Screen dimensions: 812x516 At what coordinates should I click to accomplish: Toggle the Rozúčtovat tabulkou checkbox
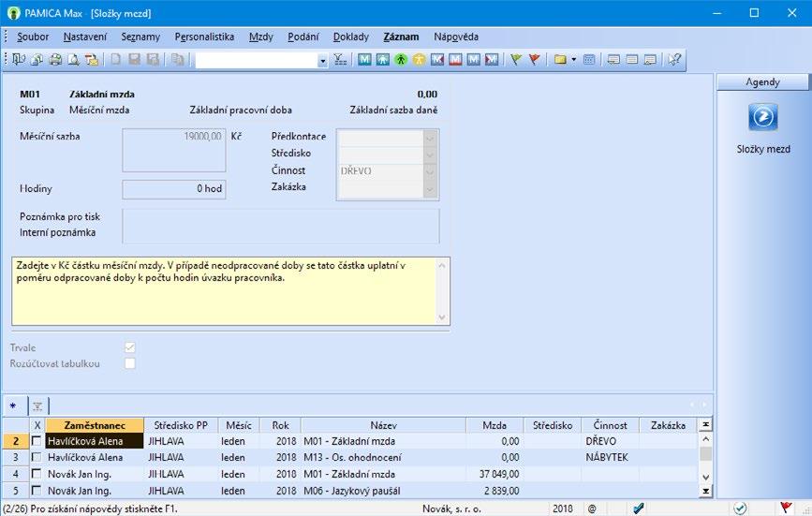[x=130, y=363]
